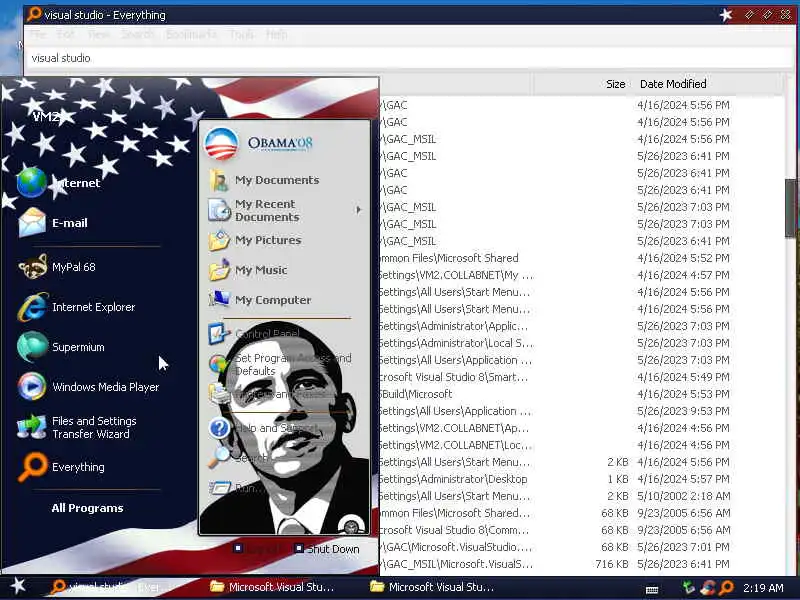Select row dated 5/10/2002 2:18 AM
800x600 pixels.
point(582,496)
